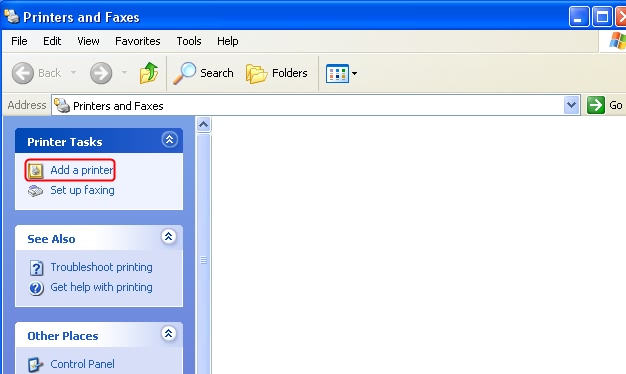
Task: Collapse the Other Places panel
Action: (168, 333)
